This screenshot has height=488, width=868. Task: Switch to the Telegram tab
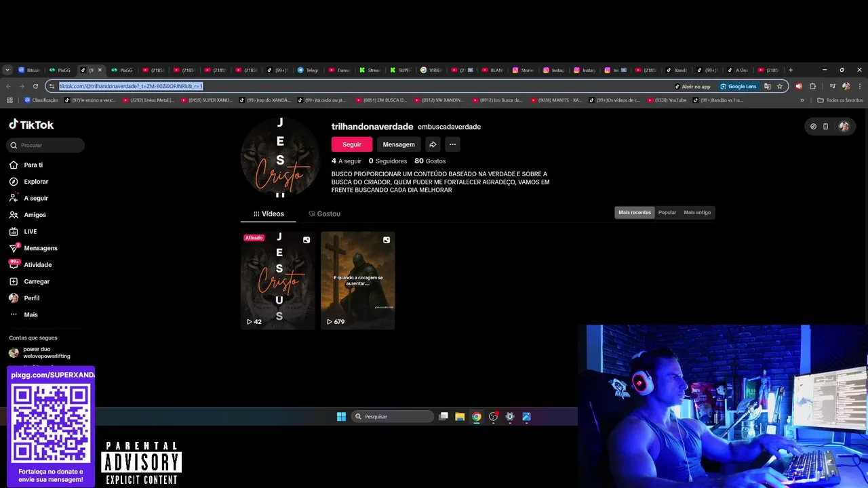point(309,70)
